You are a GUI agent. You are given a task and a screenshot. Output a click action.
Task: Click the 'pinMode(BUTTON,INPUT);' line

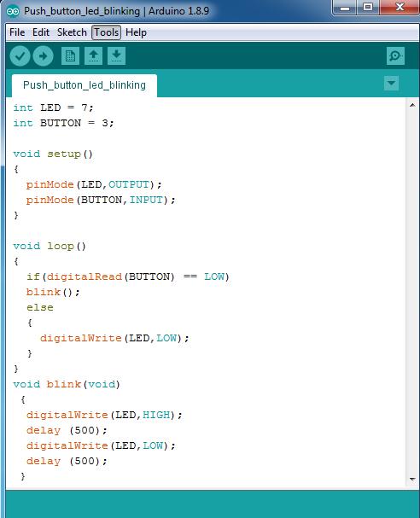[x=101, y=201]
